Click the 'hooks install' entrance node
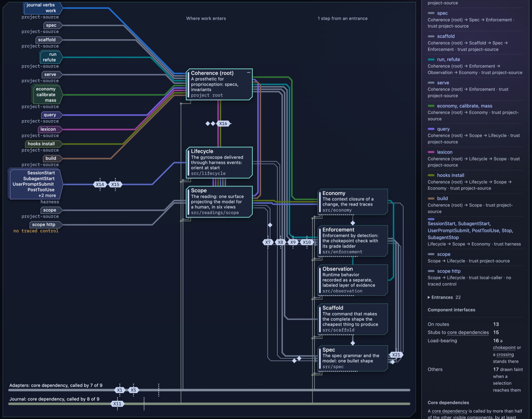This screenshot has height=419, width=532. (44, 144)
